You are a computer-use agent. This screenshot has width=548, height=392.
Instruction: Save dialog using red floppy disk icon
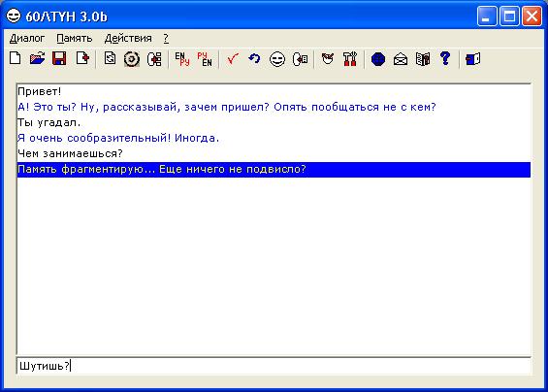(x=59, y=59)
